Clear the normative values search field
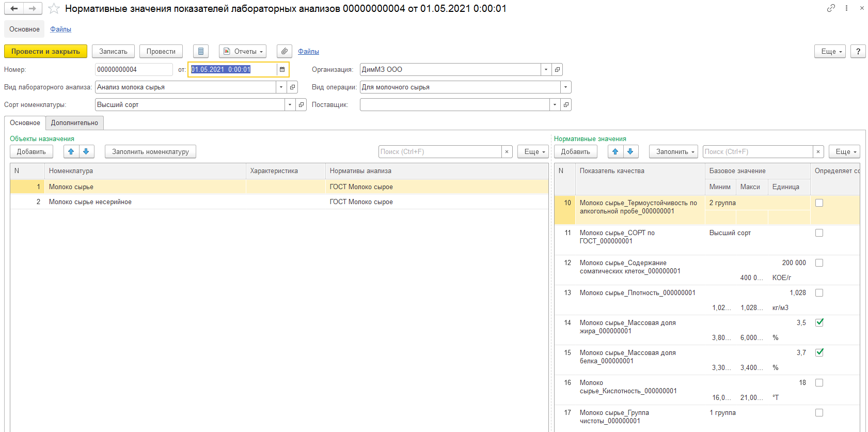This screenshot has width=868, height=432. 818,151
